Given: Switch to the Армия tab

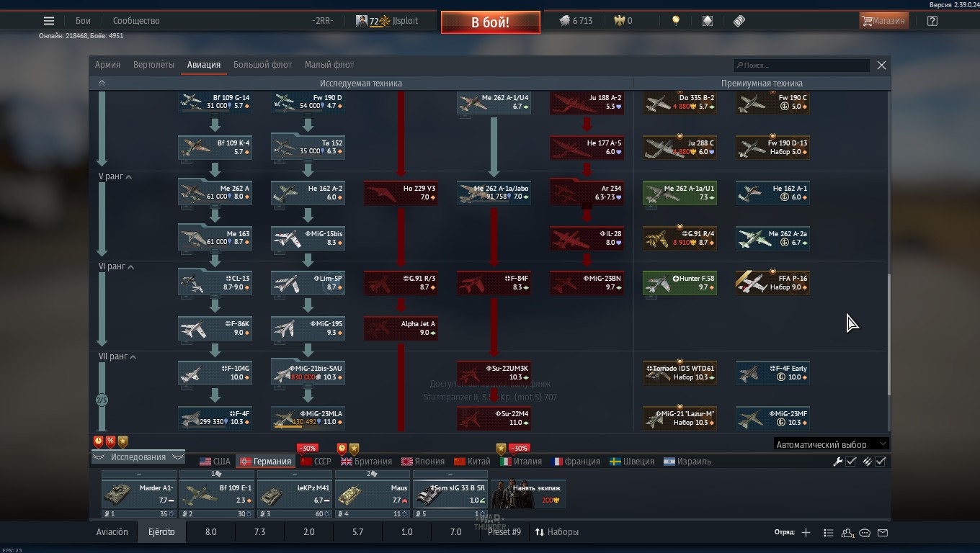Looking at the screenshot, I should 107,65.
